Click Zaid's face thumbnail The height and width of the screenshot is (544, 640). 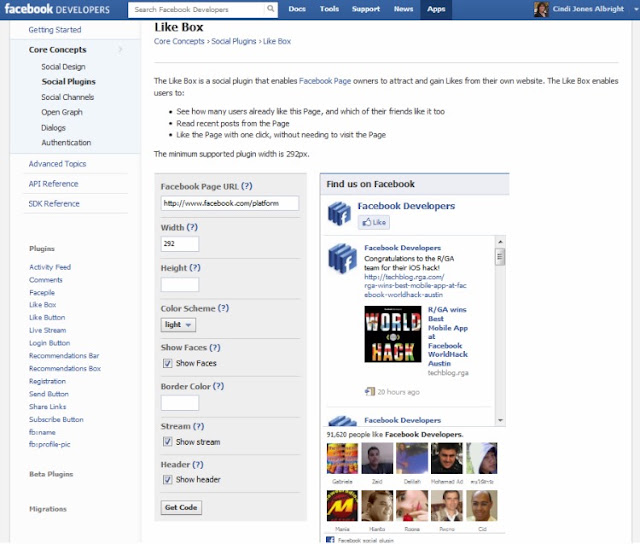coord(377,458)
